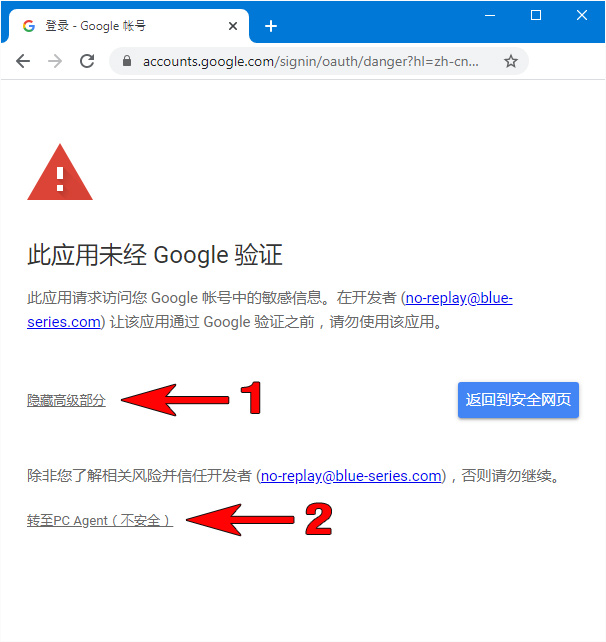Viewport: 606px width, 642px height.
Task: Click the Google favicon on the tab
Action: coord(29,26)
